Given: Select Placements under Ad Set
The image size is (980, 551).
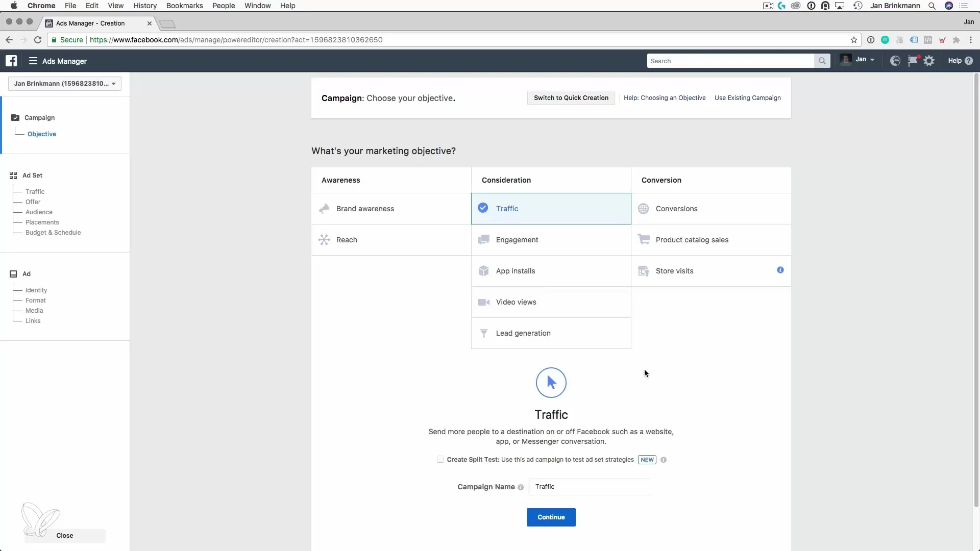Looking at the screenshot, I should [x=42, y=222].
